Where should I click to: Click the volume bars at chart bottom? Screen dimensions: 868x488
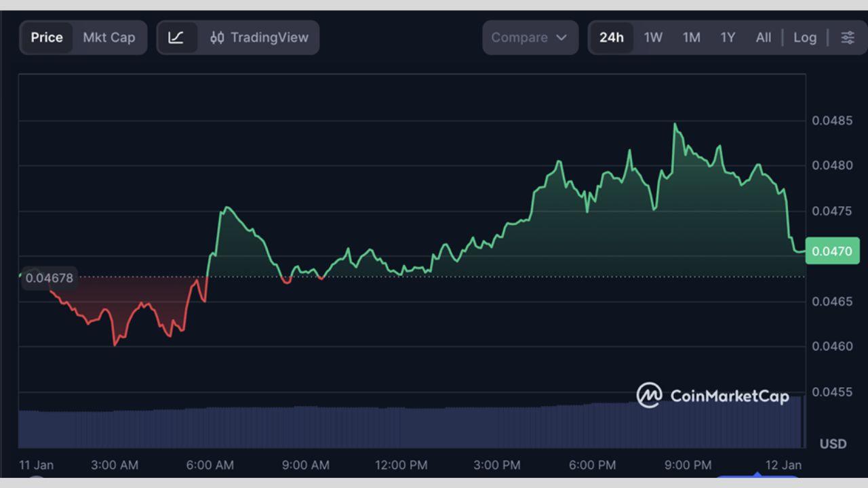pos(407,427)
